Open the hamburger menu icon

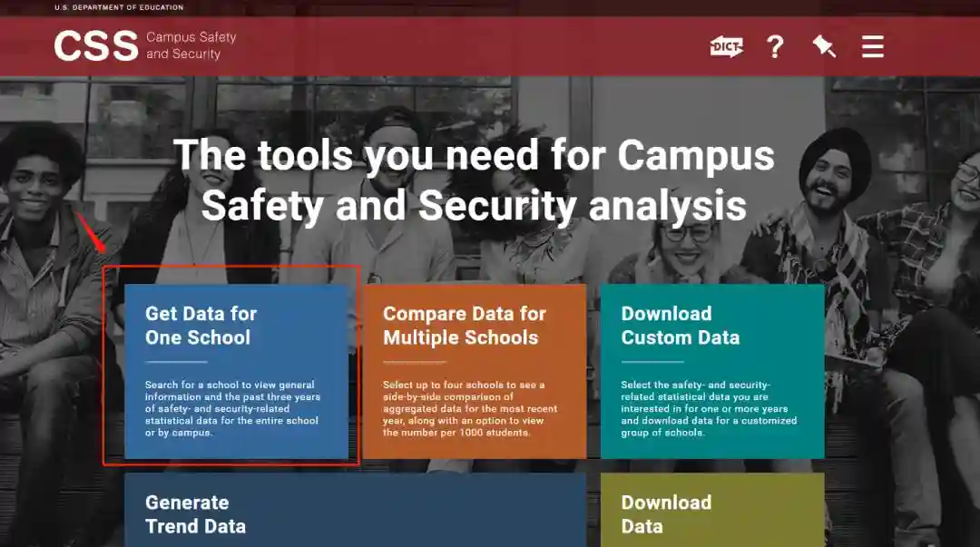point(873,46)
